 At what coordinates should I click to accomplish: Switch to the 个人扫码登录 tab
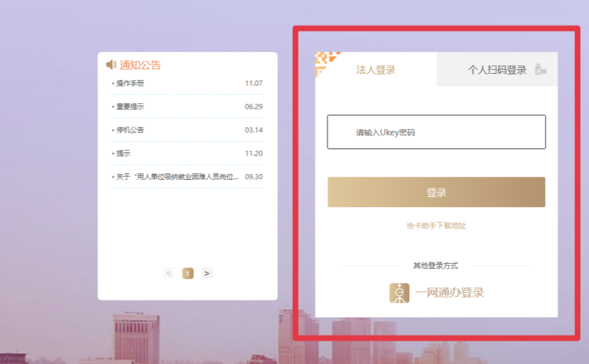click(497, 70)
